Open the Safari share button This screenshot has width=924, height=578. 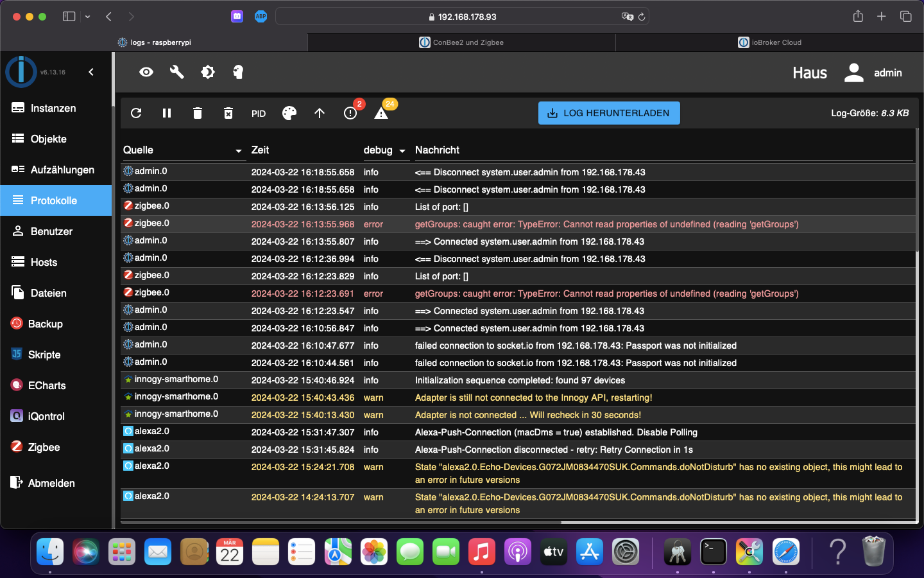coord(858,16)
